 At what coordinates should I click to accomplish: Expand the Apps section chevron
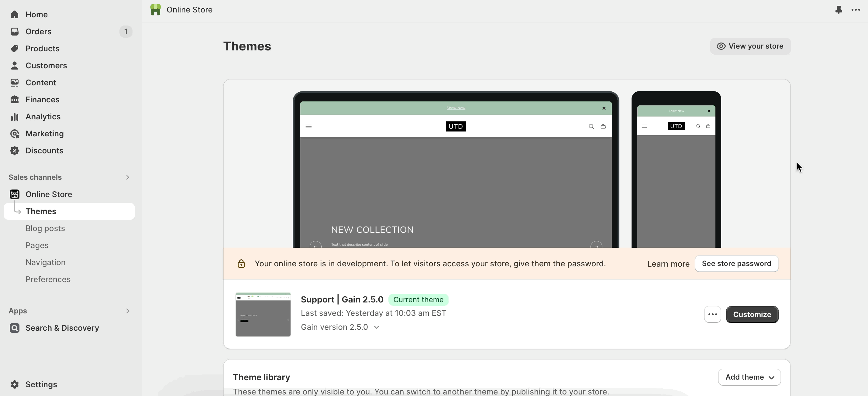[128, 311]
